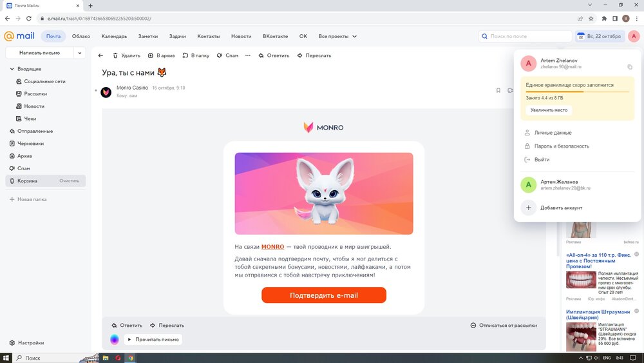Open Windows Start menu
The height and width of the screenshot is (363, 644).
point(6,358)
